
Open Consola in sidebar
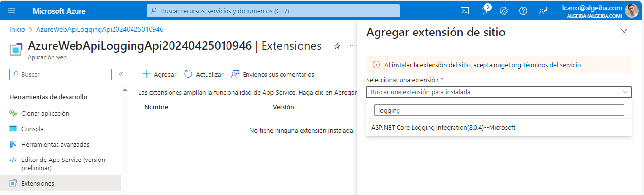pos(33,129)
